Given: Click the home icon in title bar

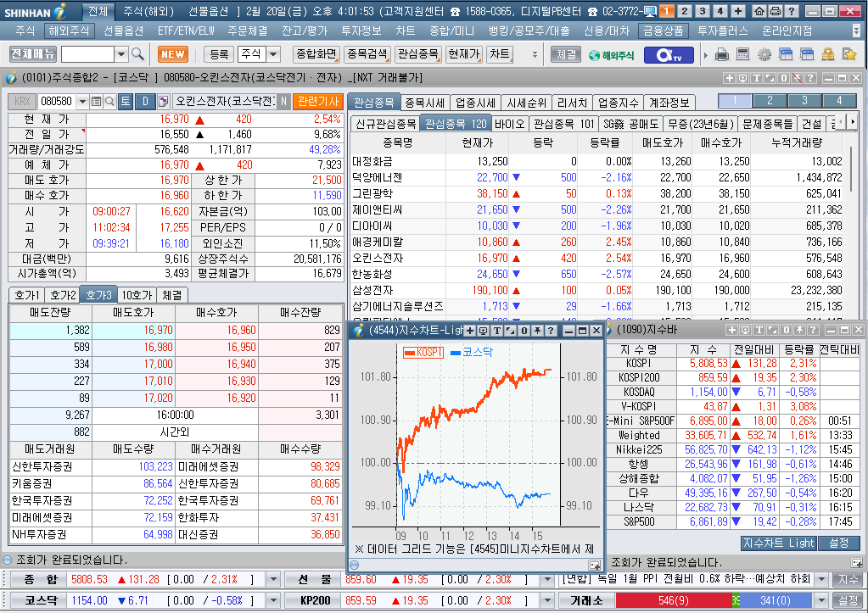Looking at the screenshot, I should 759,11.
